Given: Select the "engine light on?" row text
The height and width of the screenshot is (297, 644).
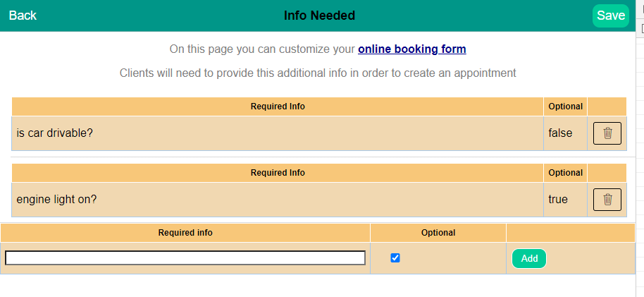Looking at the screenshot, I should (56, 200).
